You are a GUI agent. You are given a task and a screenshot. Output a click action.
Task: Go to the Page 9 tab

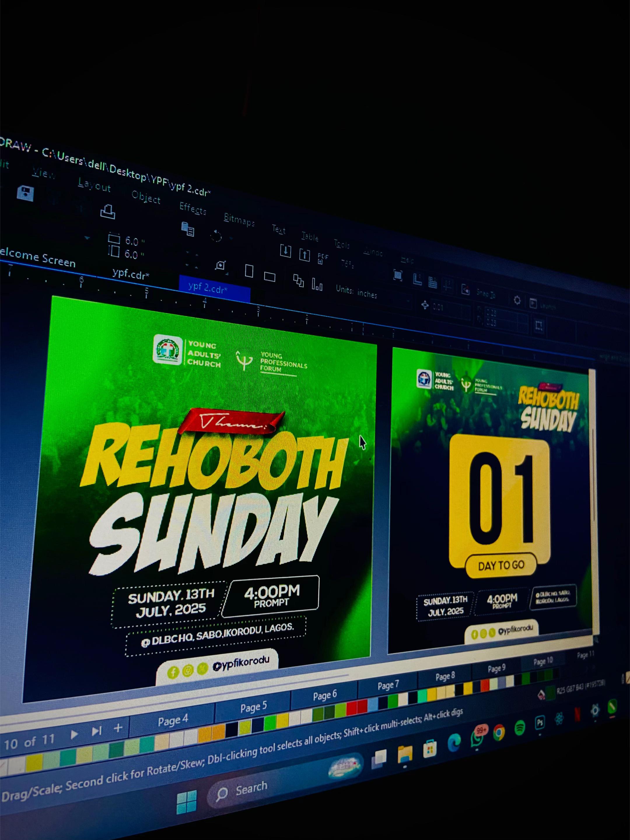(x=496, y=668)
